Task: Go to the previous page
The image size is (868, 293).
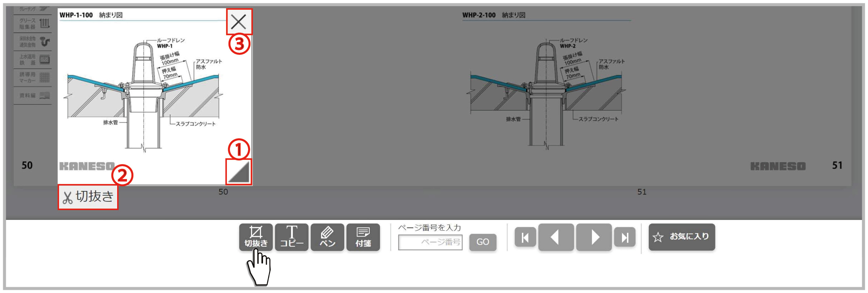Action: [x=556, y=237]
